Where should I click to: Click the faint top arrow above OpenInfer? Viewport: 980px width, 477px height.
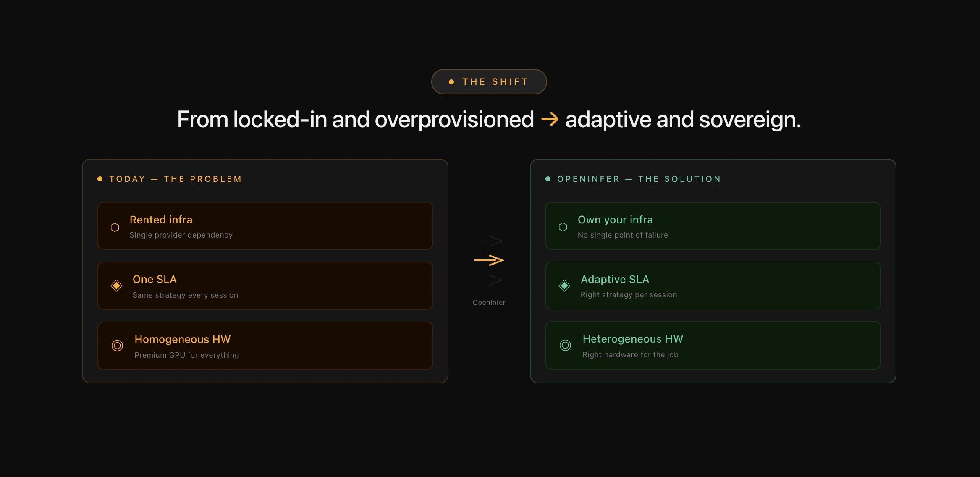point(489,241)
